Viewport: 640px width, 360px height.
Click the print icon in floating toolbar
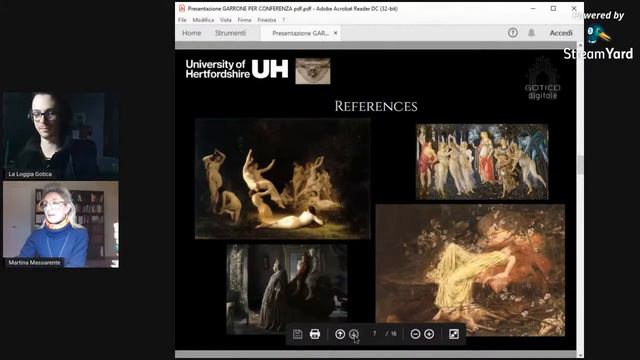(x=315, y=334)
